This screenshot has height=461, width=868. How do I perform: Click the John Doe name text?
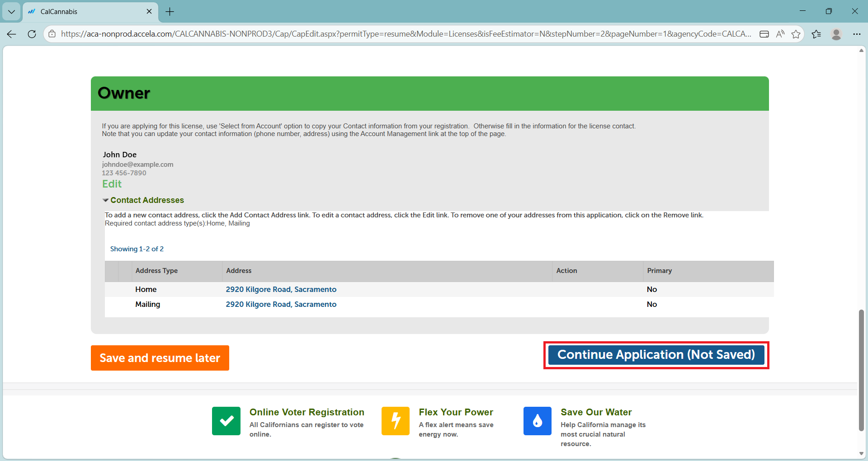119,155
